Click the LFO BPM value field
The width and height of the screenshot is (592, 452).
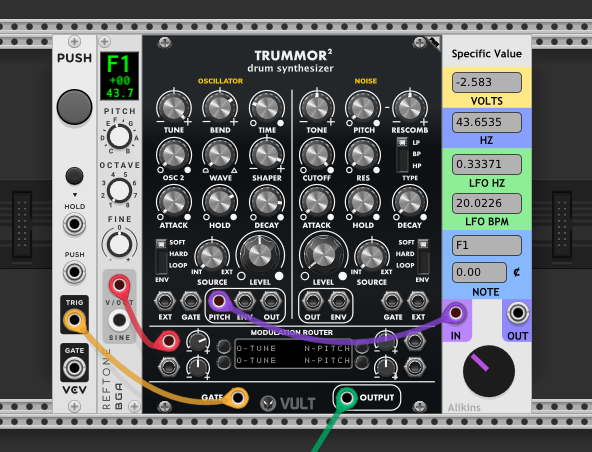point(487,204)
